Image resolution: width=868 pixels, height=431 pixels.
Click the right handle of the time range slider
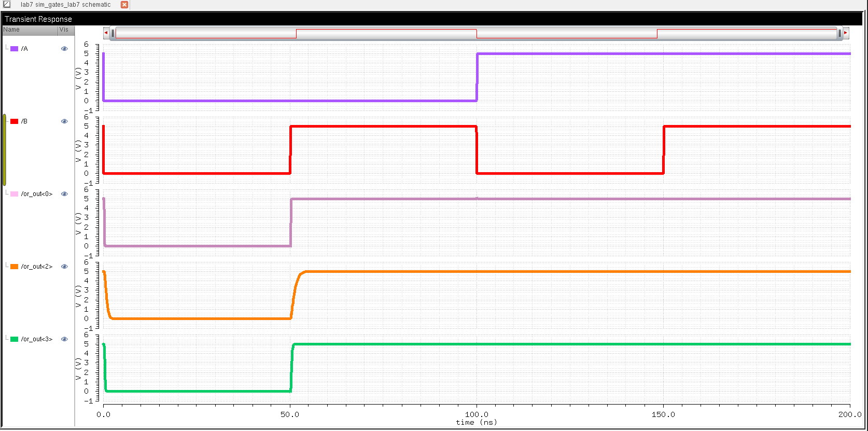coord(839,33)
